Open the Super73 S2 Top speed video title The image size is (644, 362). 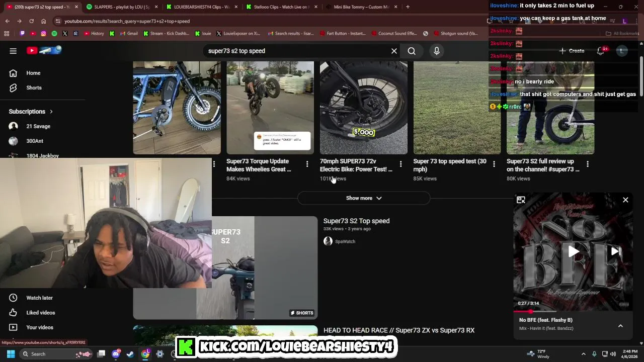point(356,221)
